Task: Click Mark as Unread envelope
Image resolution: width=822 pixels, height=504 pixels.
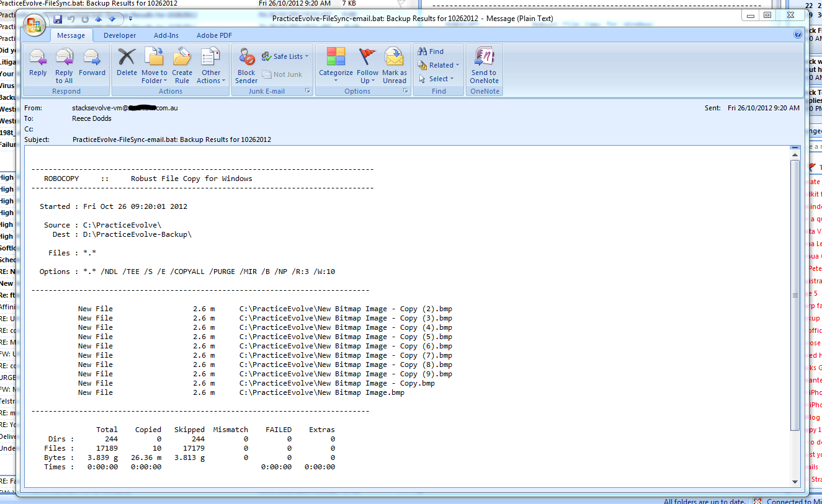Action: click(395, 65)
